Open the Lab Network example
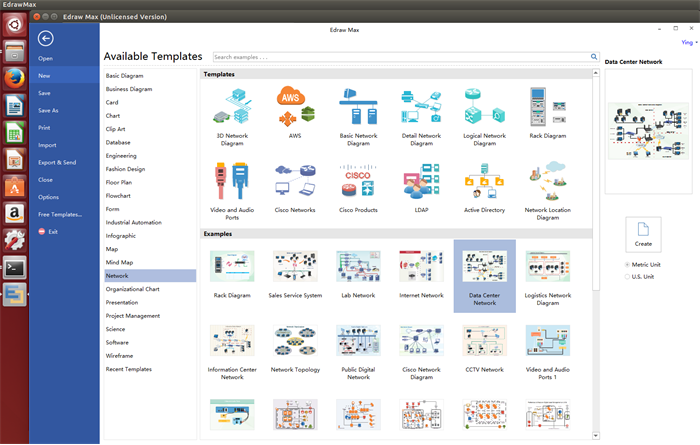This screenshot has width=700, height=445. 358,266
